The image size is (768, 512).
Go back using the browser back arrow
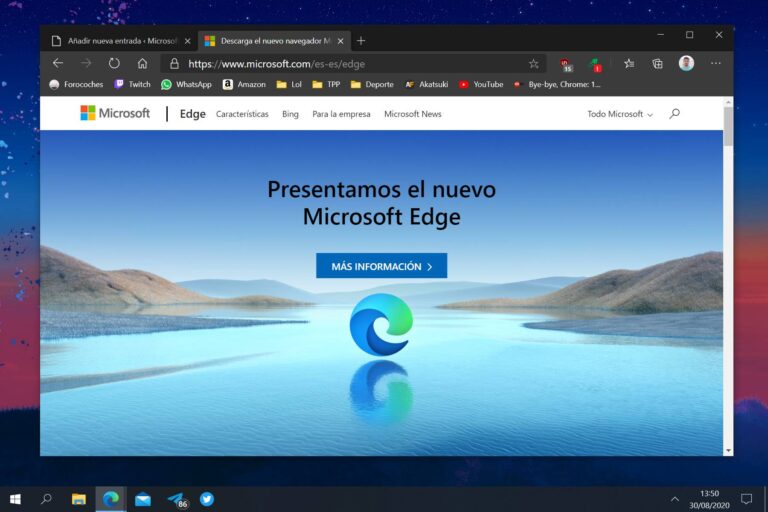(x=58, y=64)
